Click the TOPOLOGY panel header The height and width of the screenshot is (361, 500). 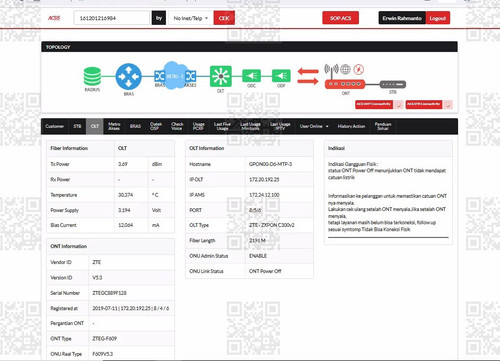click(249, 47)
